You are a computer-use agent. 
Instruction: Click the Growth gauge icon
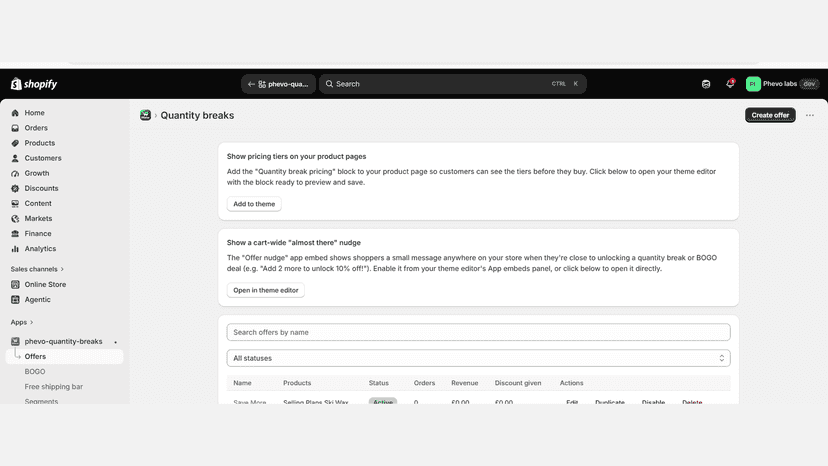coord(15,173)
